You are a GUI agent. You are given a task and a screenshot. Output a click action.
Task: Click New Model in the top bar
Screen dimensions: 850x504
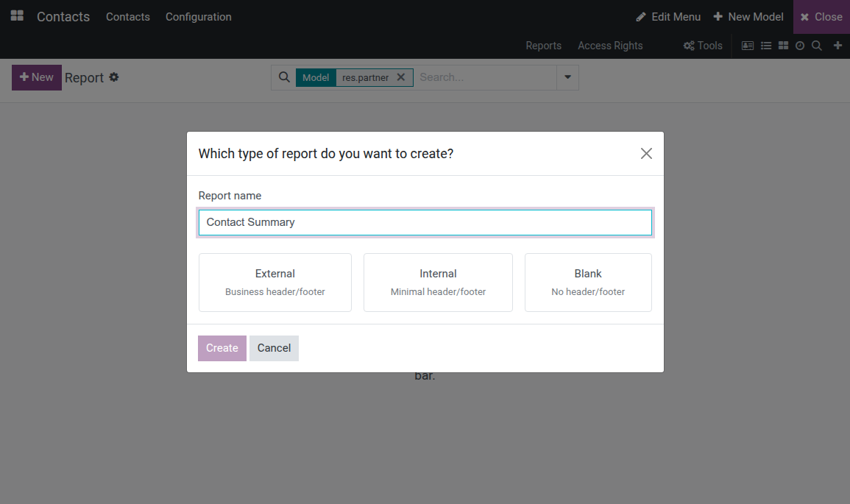pyautogui.click(x=748, y=17)
